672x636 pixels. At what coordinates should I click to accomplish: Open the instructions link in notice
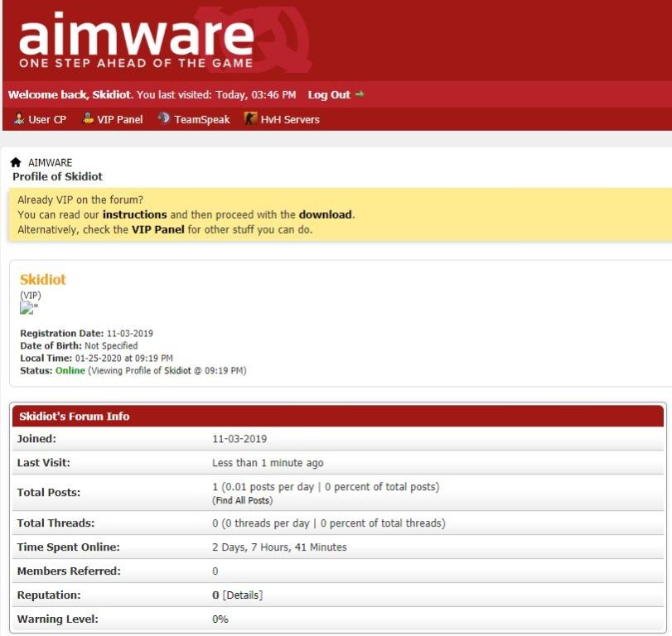(x=134, y=214)
